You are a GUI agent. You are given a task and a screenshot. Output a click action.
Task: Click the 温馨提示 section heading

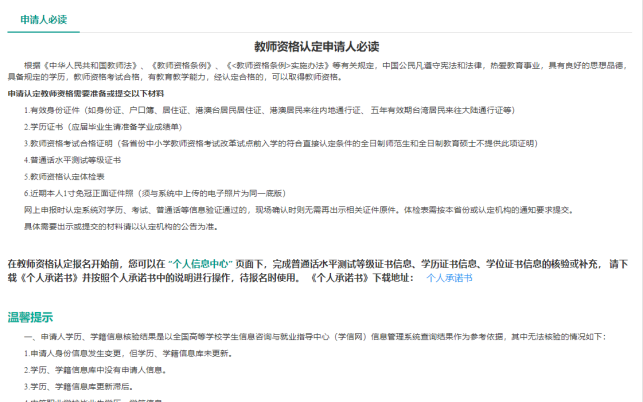(x=31, y=317)
